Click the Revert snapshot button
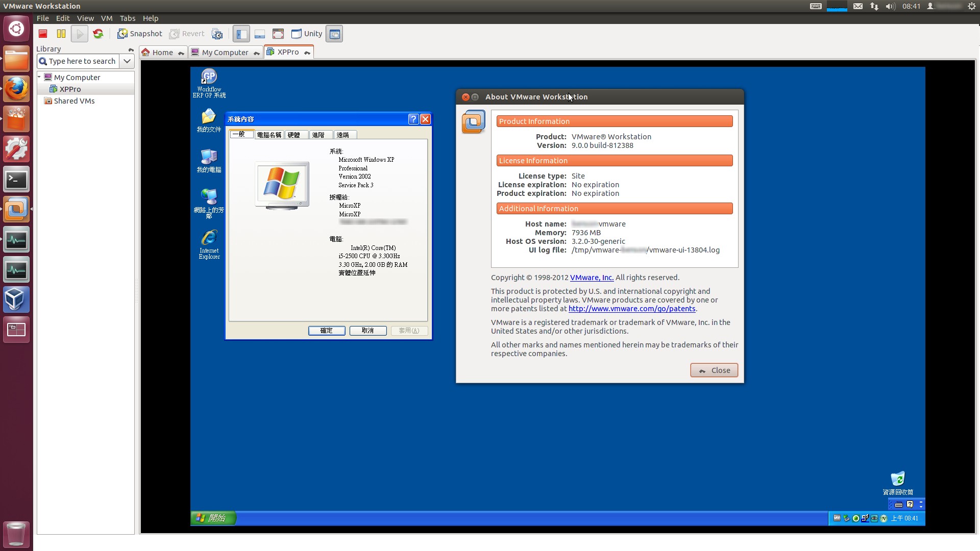Image resolution: width=980 pixels, height=551 pixels. [x=187, y=34]
